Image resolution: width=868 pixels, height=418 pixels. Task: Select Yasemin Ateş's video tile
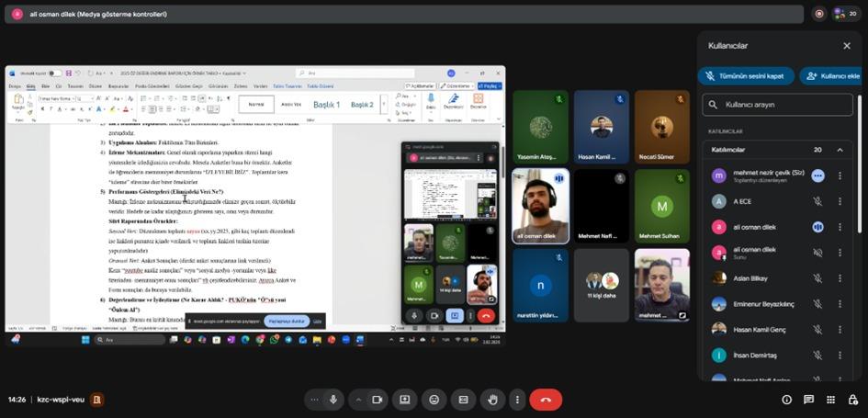pyautogui.click(x=540, y=126)
